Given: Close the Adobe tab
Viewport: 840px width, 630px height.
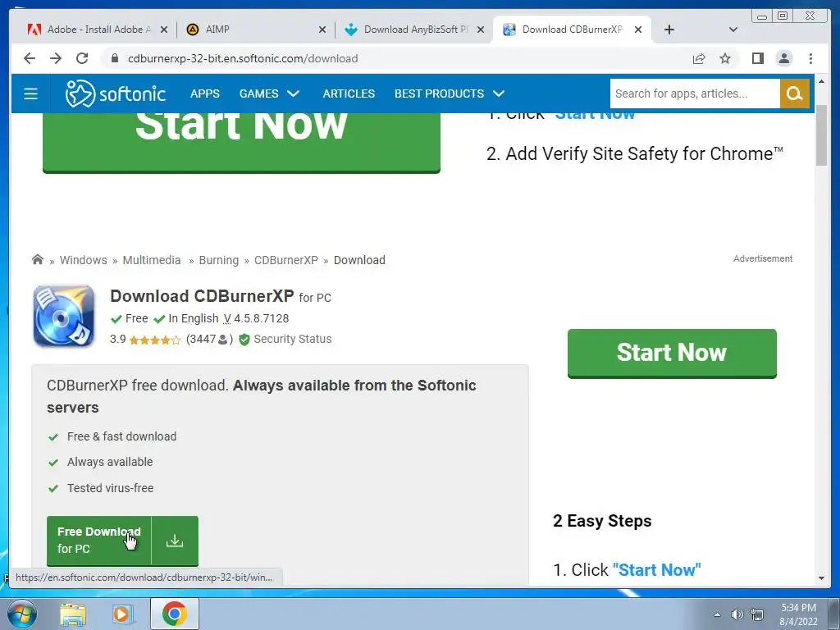Looking at the screenshot, I should click(164, 30).
